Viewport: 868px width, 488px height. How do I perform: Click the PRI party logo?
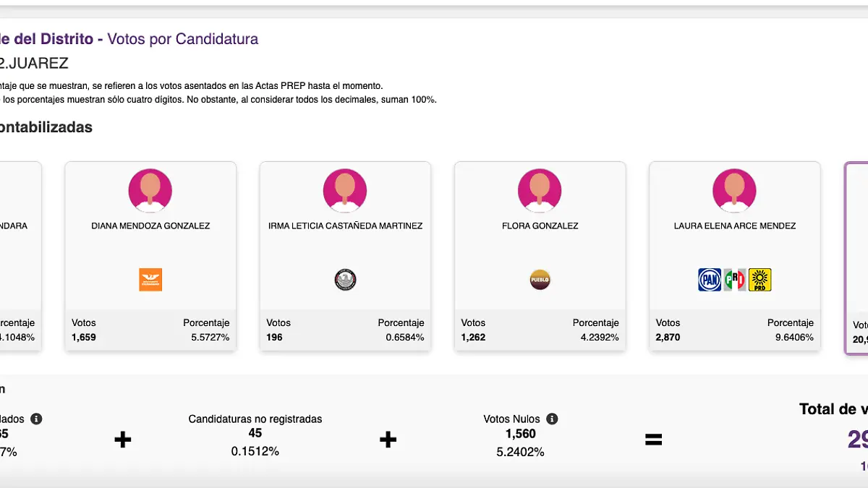[735, 280]
